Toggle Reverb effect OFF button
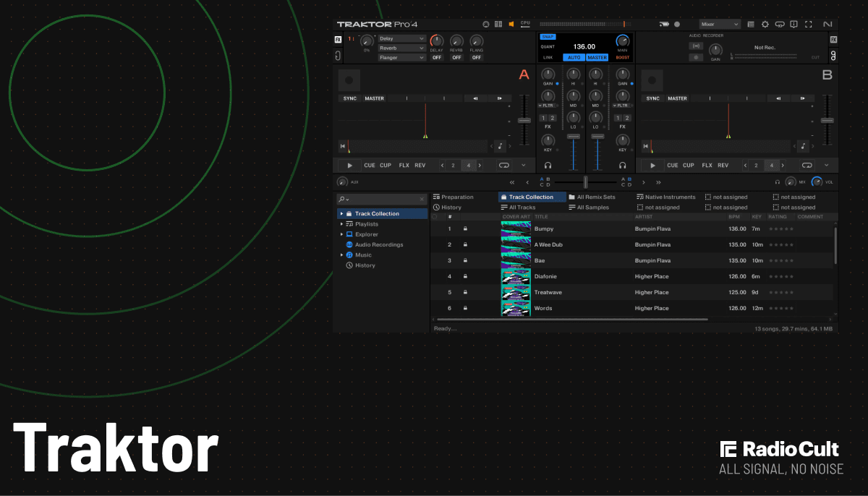The width and height of the screenshot is (868, 496). [456, 57]
